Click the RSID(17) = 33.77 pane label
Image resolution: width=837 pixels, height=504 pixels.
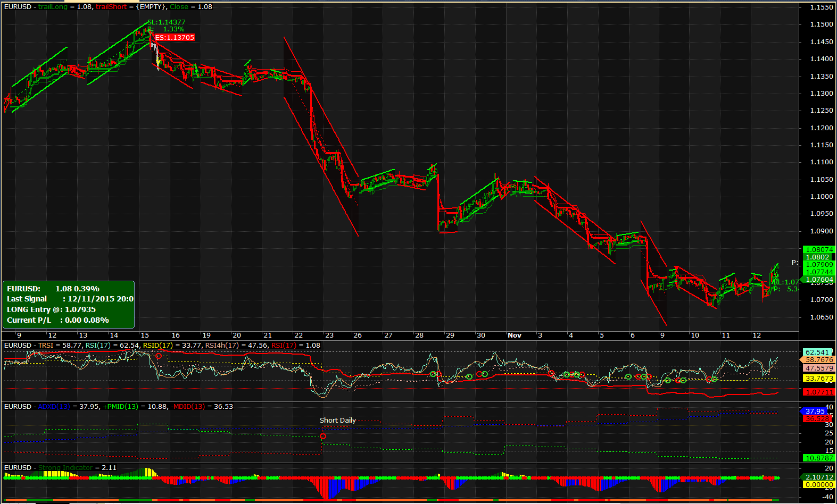click(172, 346)
